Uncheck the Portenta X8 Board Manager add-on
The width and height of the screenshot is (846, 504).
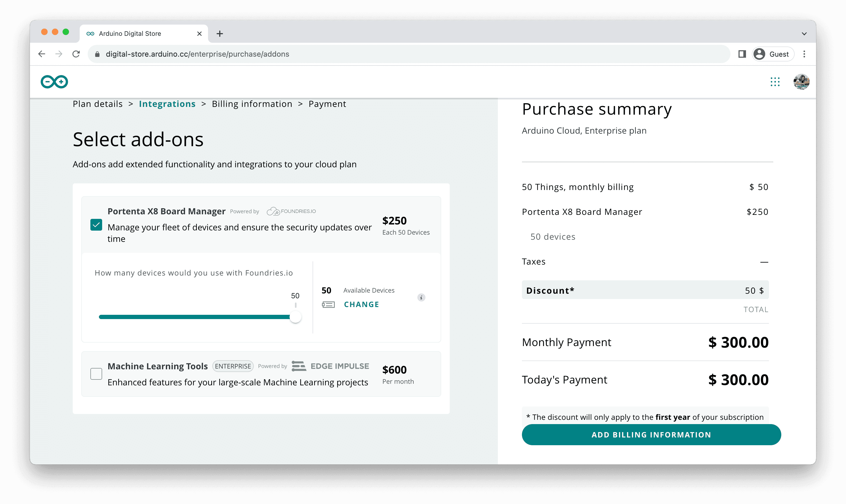coord(96,225)
